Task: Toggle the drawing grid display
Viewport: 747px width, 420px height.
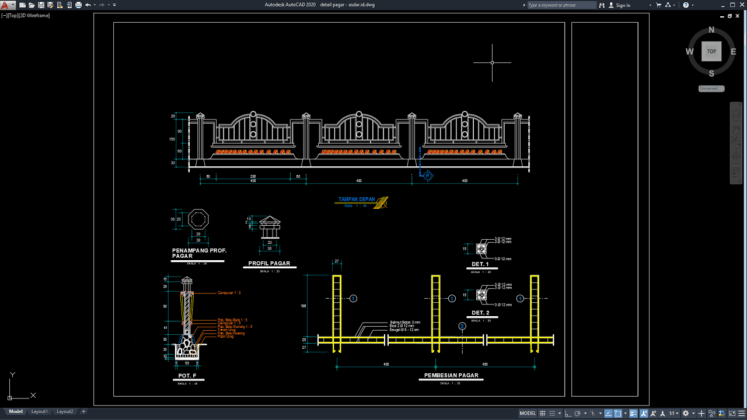Action: point(542,413)
